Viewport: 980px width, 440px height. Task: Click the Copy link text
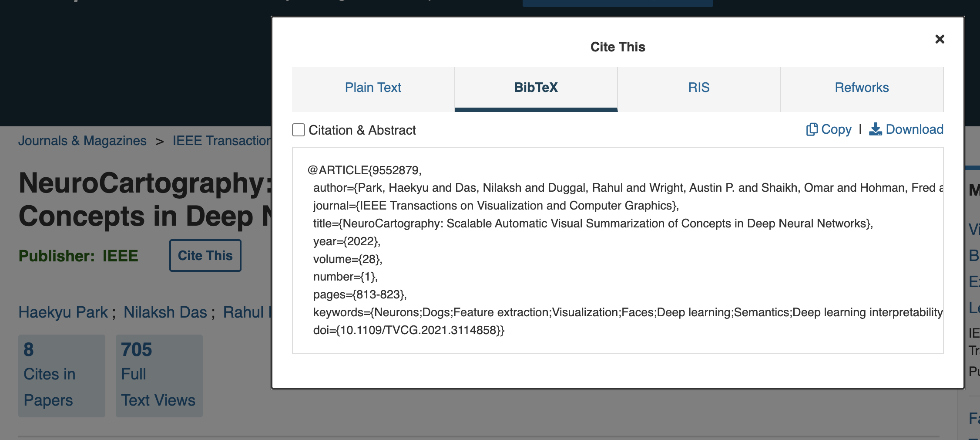click(836, 129)
